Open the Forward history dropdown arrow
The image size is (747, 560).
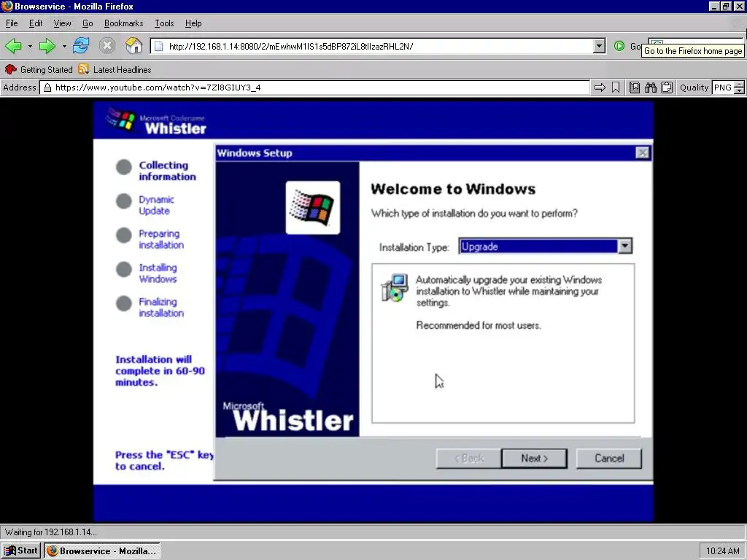(64, 46)
